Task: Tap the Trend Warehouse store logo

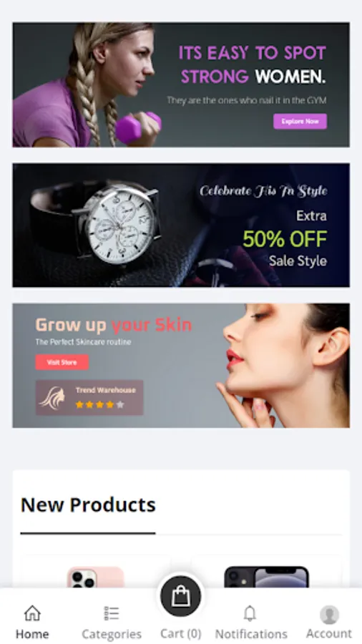Action: pyautogui.click(x=52, y=398)
